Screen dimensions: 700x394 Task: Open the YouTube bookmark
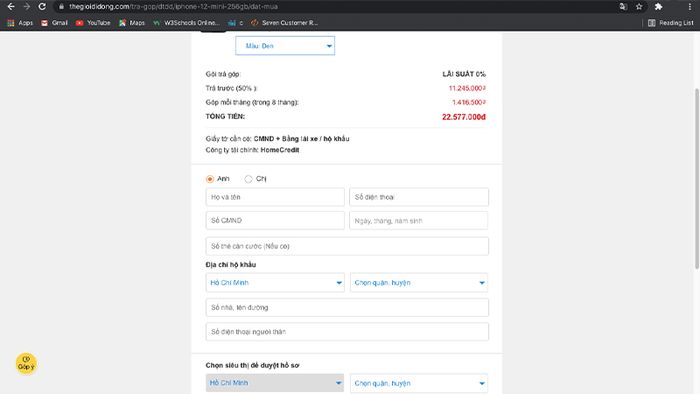93,23
